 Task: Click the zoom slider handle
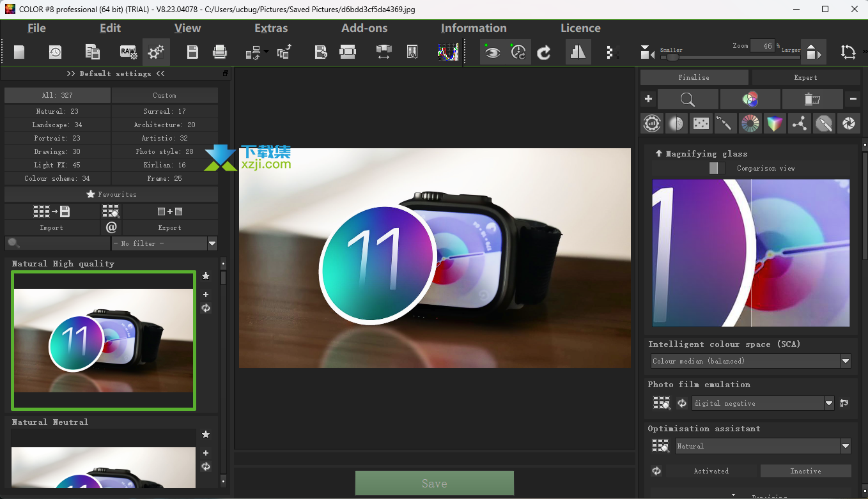coord(672,57)
